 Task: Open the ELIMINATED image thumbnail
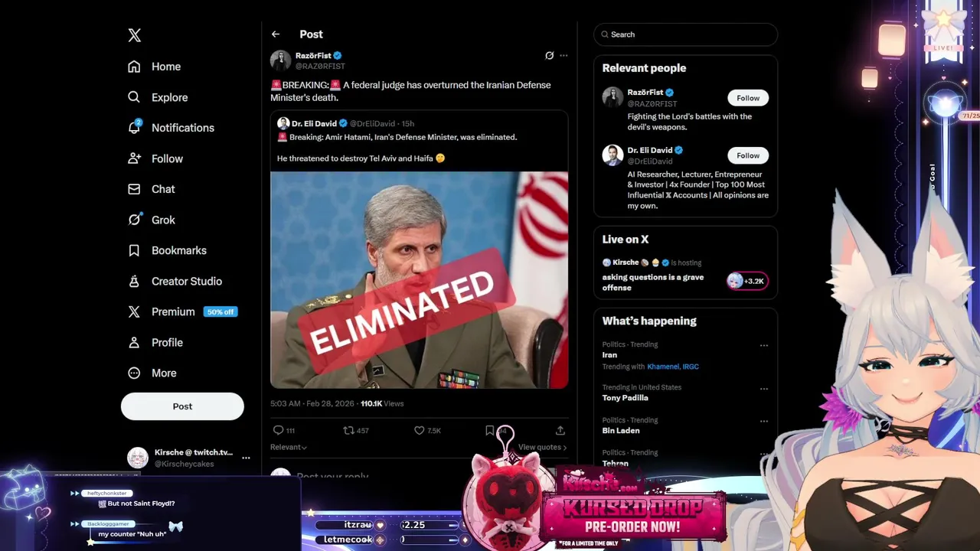419,280
